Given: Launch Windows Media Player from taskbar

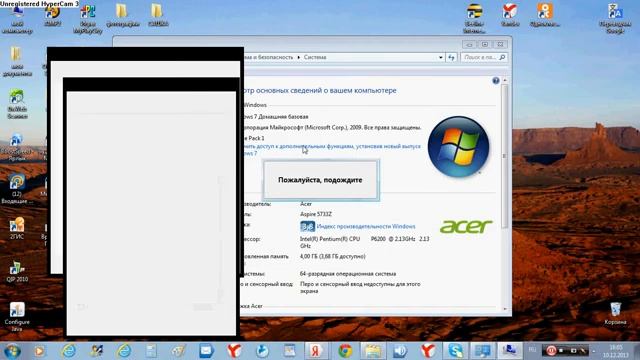Looking at the screenshot, I should (40, 351).
